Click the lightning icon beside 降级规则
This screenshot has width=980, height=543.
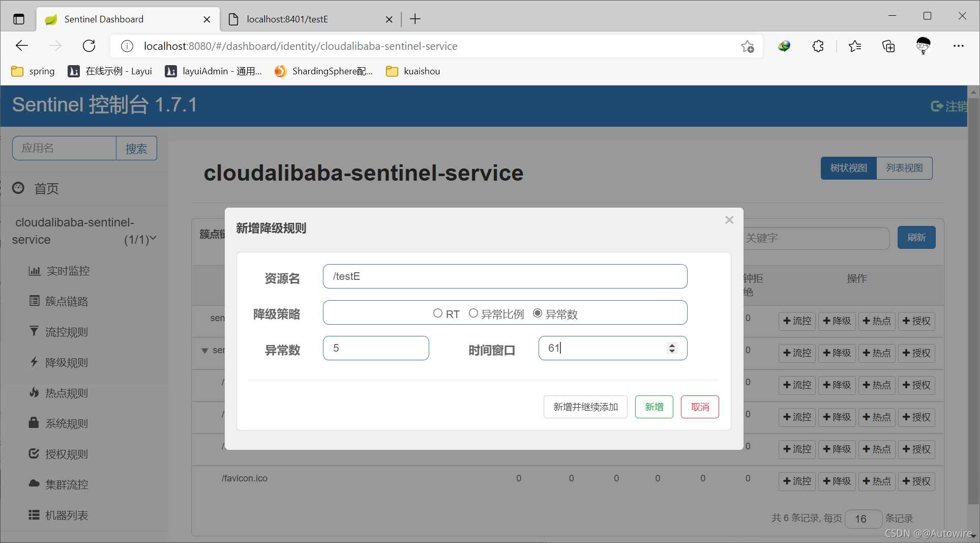point(34,362)
